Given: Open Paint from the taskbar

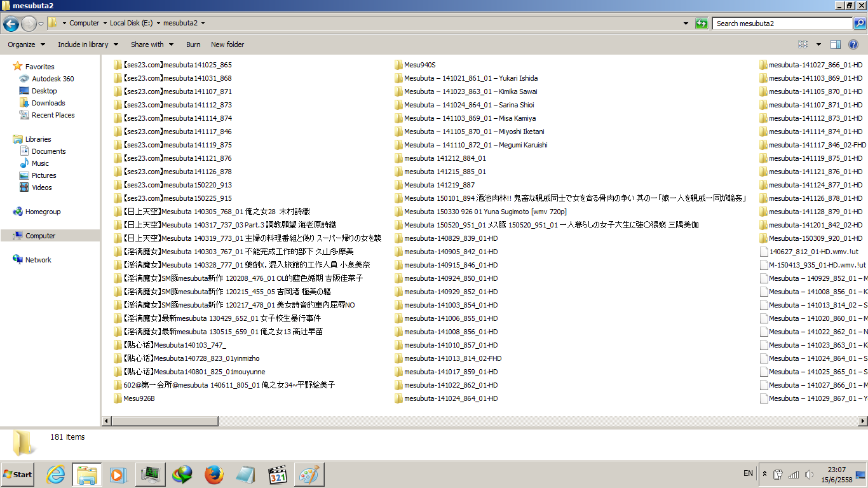Looking at the screenshot, I should click(309, 475).
